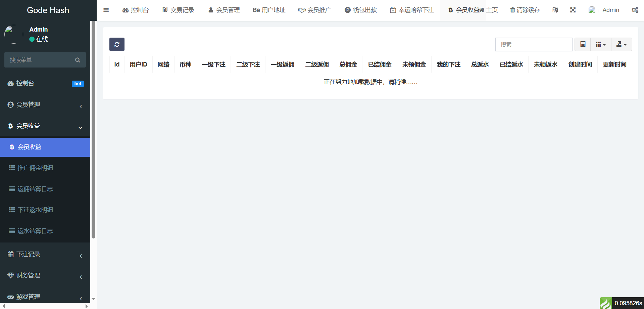
Task: Expand the 游戏管理 sidebar group
Action: tap(45, 297)
